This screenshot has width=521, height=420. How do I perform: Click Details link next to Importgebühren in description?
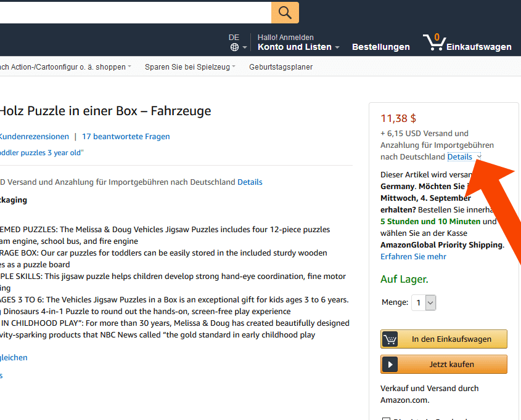click(x=250, y=182)
